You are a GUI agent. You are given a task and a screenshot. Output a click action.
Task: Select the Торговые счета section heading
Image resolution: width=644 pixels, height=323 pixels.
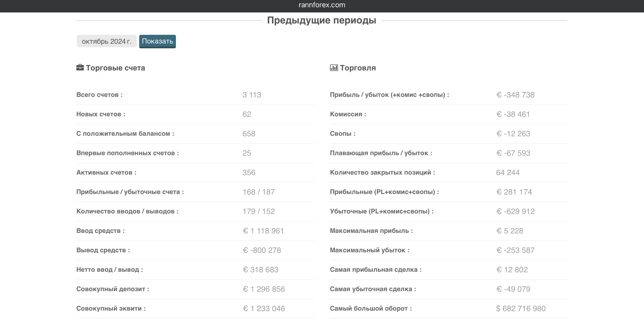click(115, 68)
